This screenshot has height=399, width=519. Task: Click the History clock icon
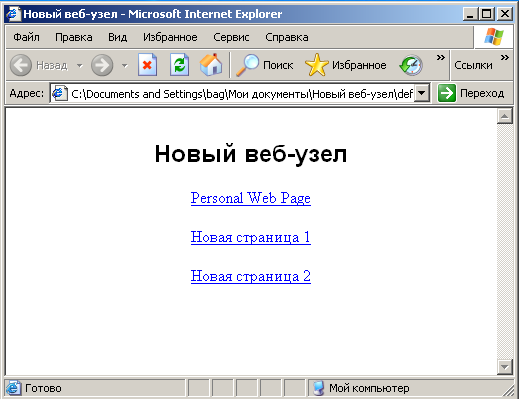pyautogui.click(x=411, y=65)
